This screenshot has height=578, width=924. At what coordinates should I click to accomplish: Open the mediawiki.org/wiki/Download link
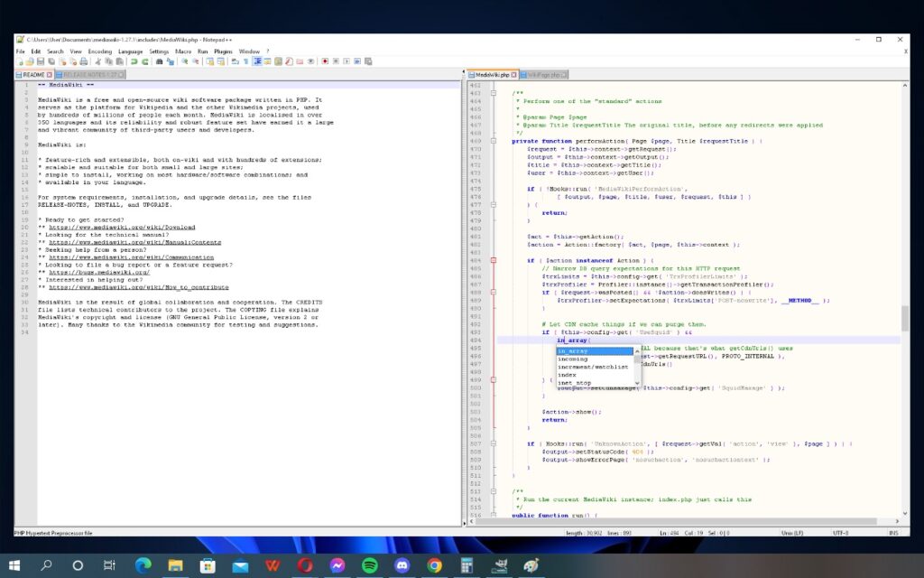coord(122,227)
